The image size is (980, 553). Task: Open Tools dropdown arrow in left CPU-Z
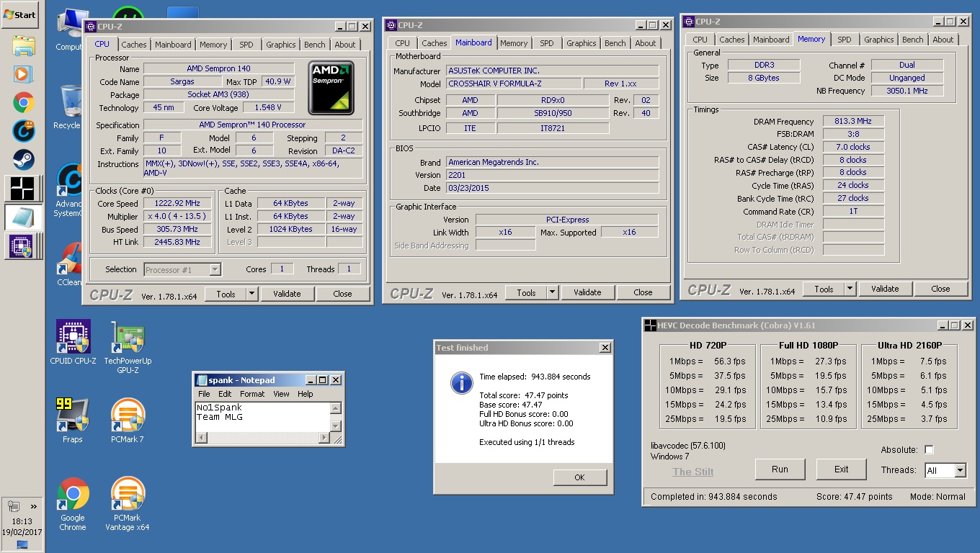[251, 294]
